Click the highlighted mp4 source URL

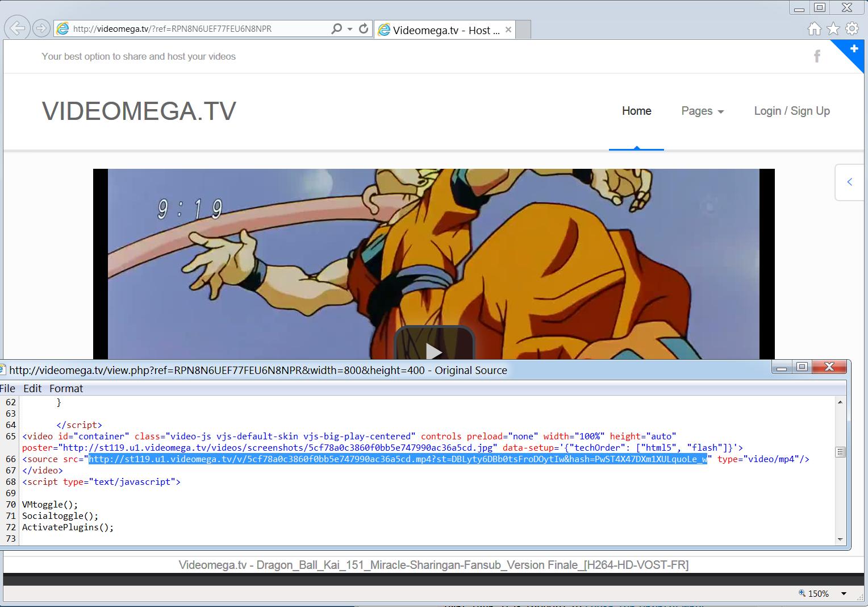(x=398, y=459)
